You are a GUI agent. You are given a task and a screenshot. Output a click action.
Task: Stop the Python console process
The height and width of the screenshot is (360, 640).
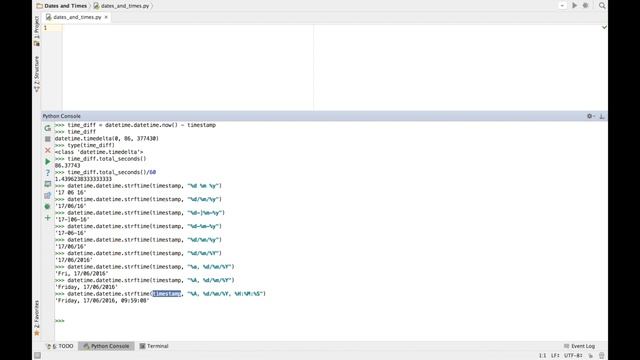click(48, 139)
